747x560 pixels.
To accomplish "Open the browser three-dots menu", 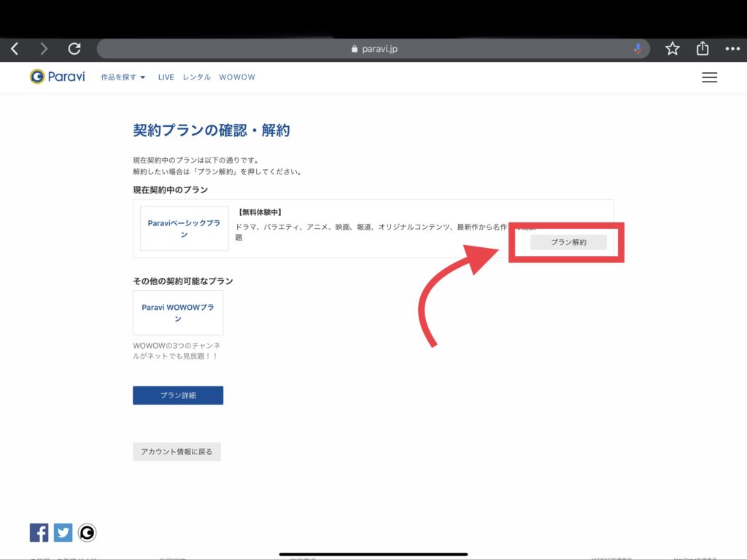I will [732, 49].
